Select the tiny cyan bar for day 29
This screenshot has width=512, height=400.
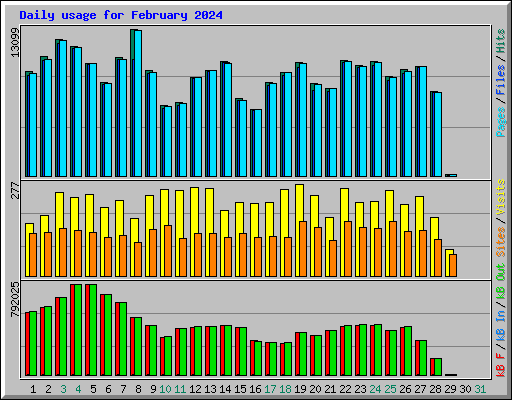(x=453, y=175)
